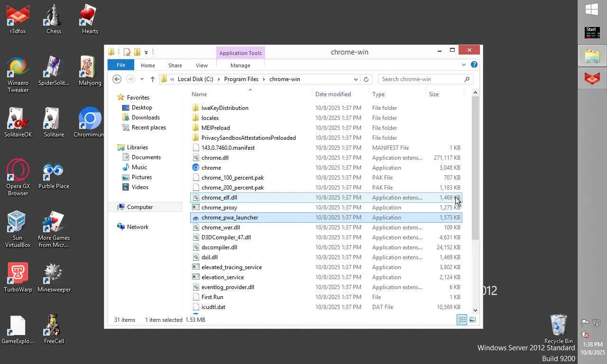Open the r3dfox desktop shortcut

pyautogui.click(x=18, y=19)
